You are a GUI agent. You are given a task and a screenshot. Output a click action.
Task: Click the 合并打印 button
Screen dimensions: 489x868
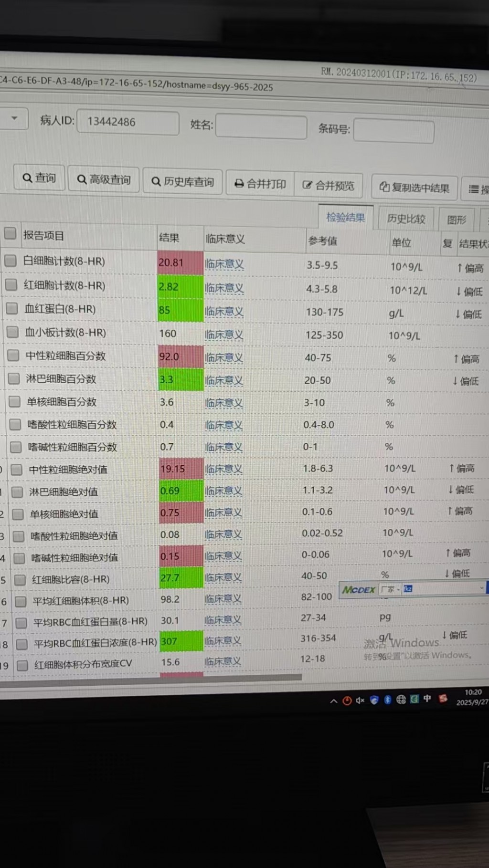pyautogui.click(x=260, y=184)
